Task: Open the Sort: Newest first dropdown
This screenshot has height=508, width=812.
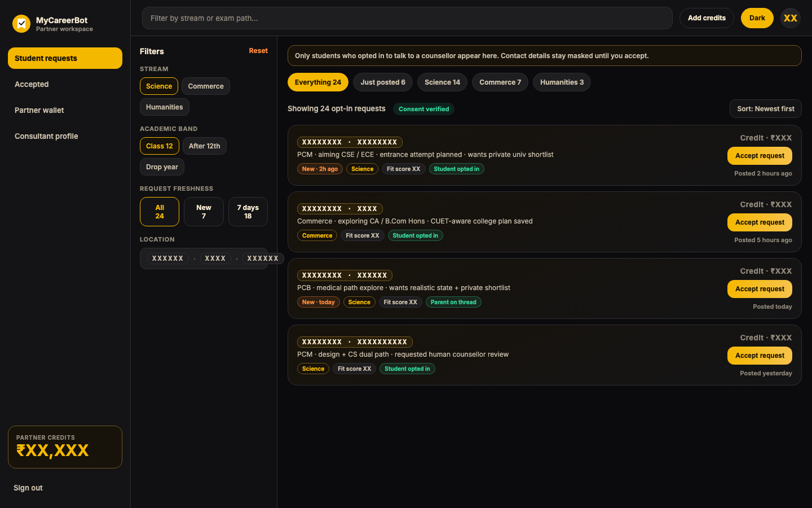Action: point(766,109)
